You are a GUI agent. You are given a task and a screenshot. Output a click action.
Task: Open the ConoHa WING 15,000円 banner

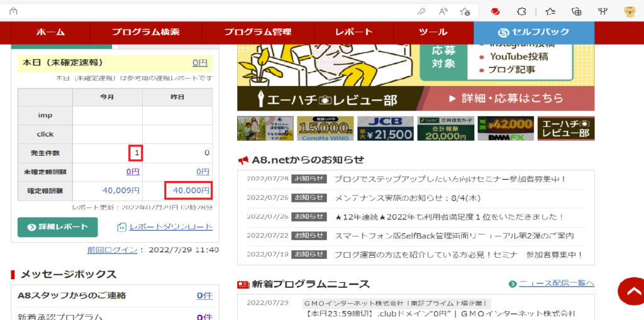pyautogui.click(x=325, y=129)
